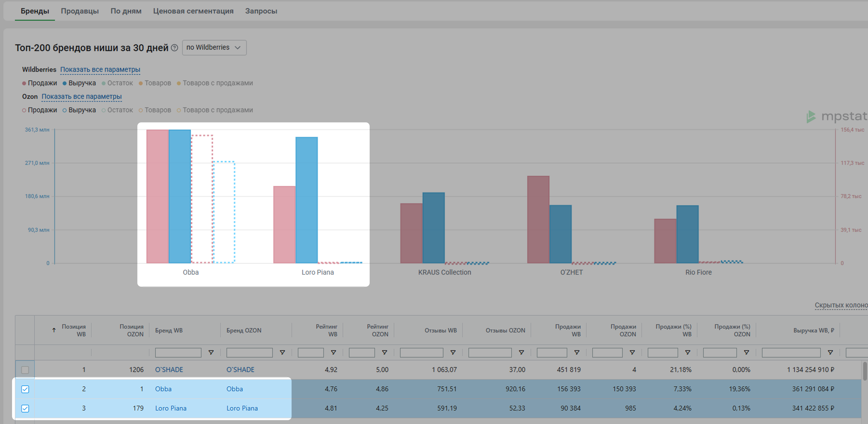Open Obba brand WB link

pyautogui.click(x=163, y=389)
